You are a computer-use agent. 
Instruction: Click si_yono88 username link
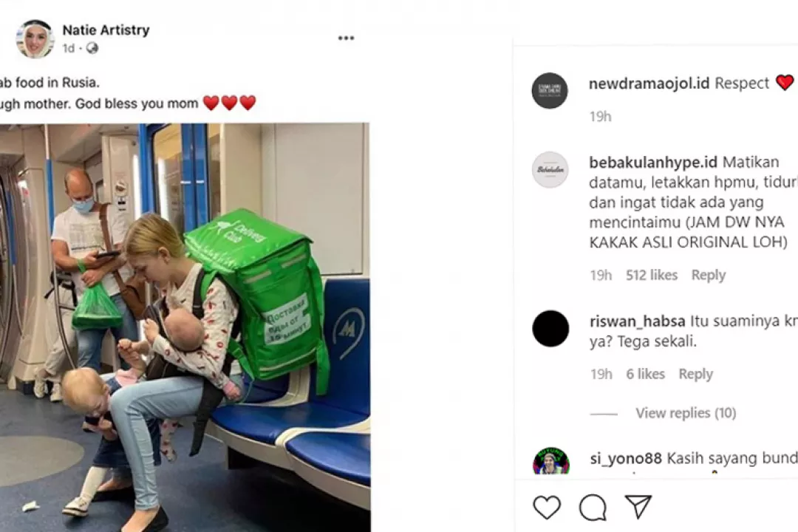[626, 458]
